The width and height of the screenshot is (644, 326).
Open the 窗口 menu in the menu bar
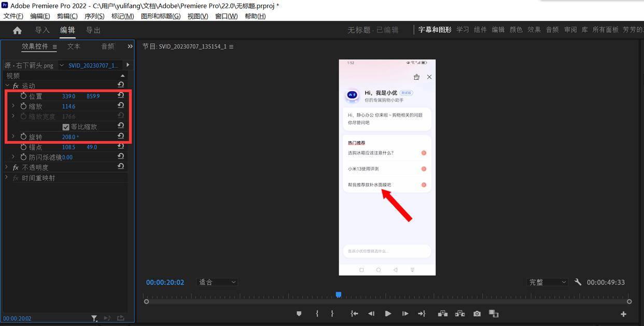point(226,16)
